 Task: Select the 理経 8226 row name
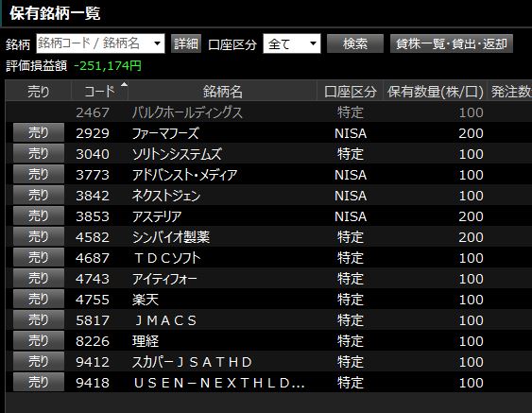tap(146, 341)
